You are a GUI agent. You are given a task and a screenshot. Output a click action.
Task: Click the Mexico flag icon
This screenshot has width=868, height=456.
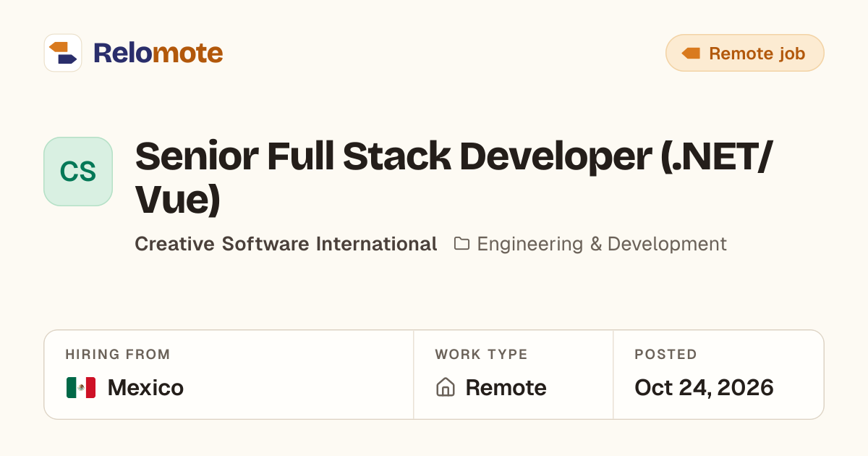pyautogui.click(x=81, y=388)
